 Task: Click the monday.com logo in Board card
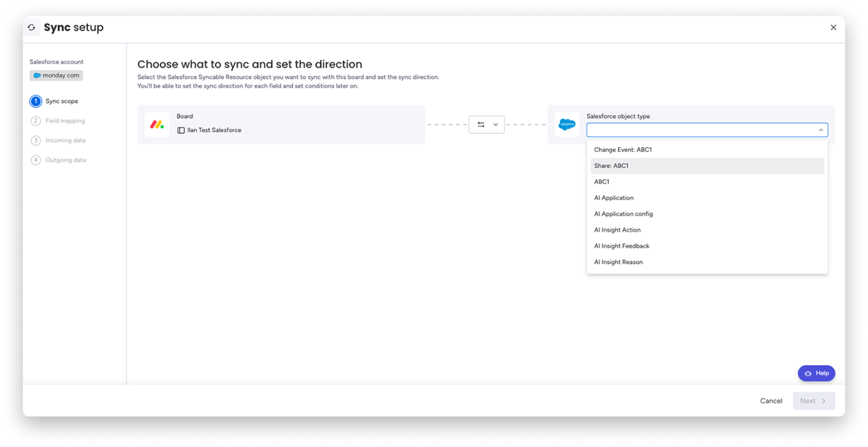pos(157,124)
